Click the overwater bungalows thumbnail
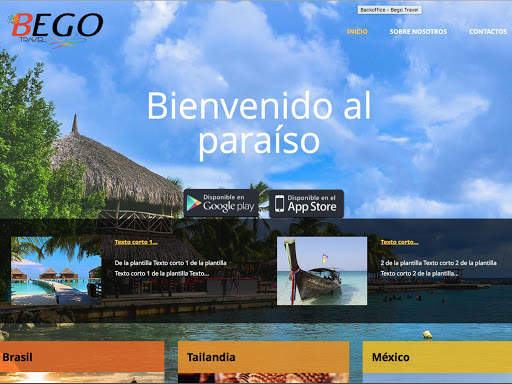512x384 pixels. (x=56, y=270)
